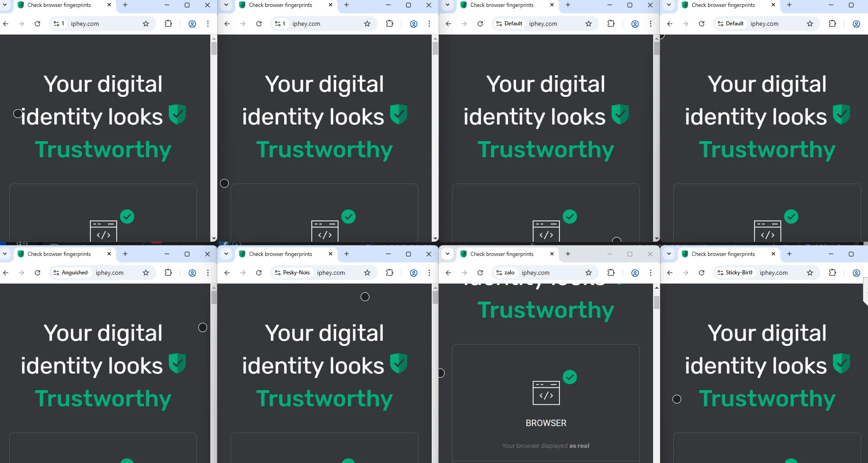
Task: Open Extensions in the zalo window
Action: coord(611,273)
